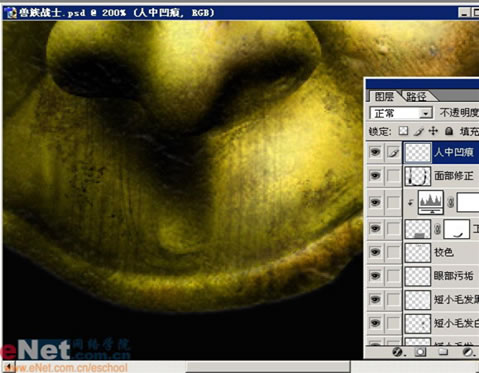This screenshot has height=373, width=479.
Task: Click chain link icon beside levels adjustment mask
Action: tap(450, 202)
